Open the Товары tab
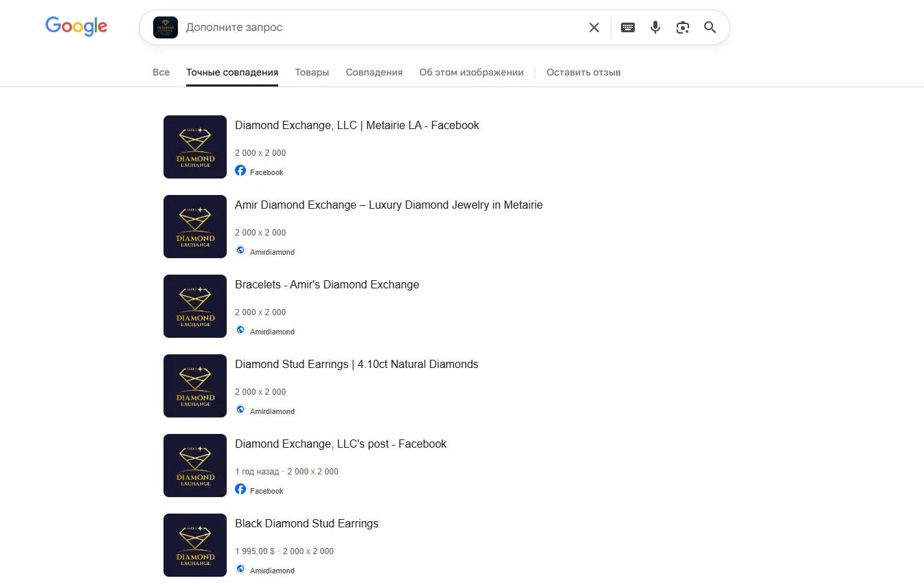The height and width of the screenshot is (585, 924). [x=312, y=72]
